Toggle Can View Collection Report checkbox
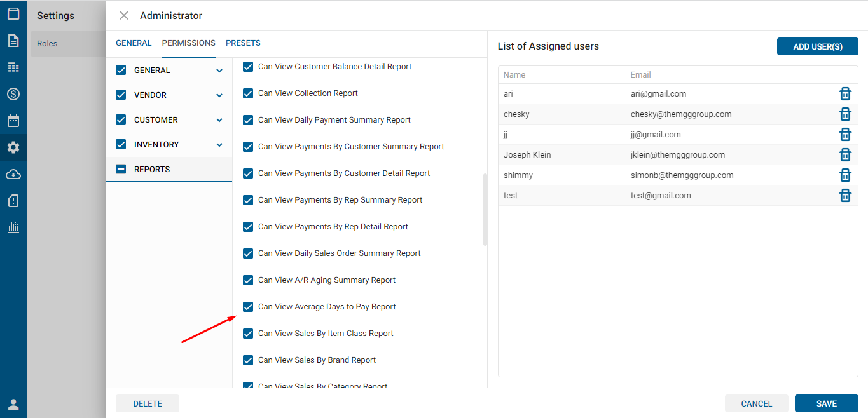Image resolution: width=868 pixels, height=418 pixels. (249, 93)
